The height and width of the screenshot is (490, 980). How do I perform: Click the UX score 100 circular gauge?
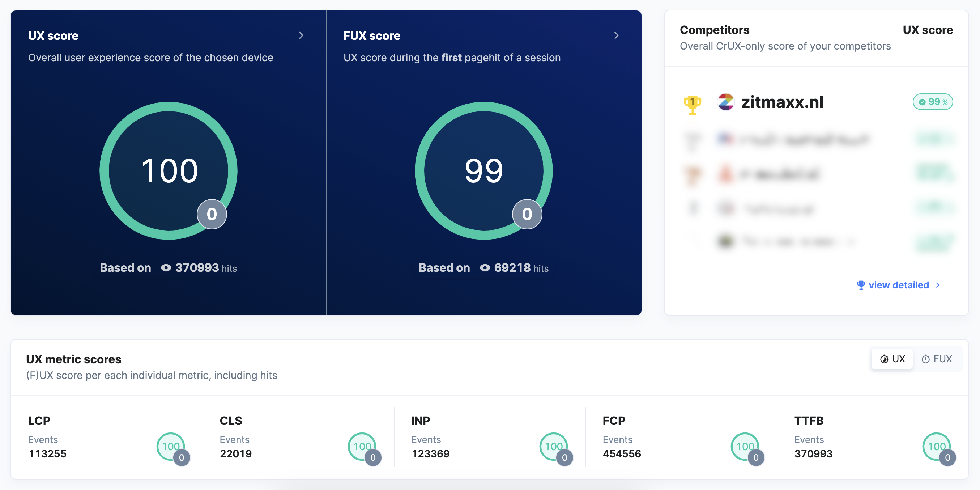pos(169,170)
